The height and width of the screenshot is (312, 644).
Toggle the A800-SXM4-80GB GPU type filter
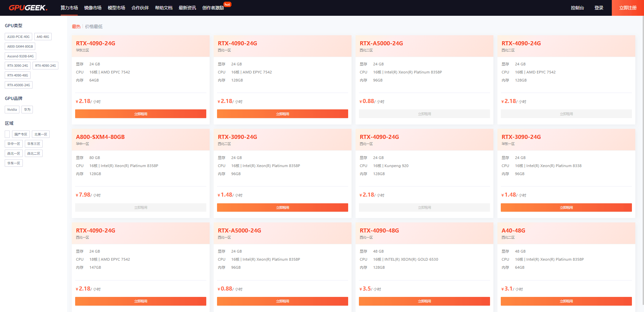tap(20, 47)
